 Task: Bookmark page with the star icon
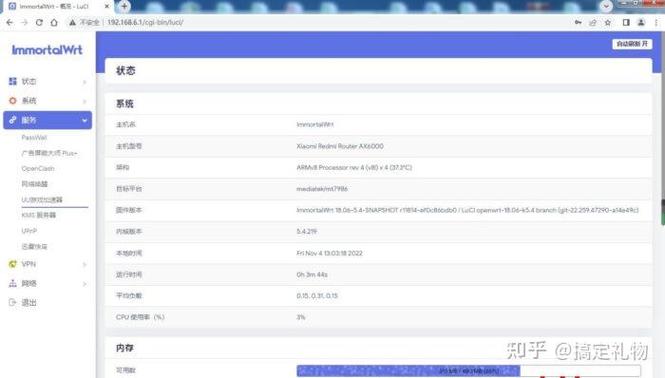pos(608,22)
